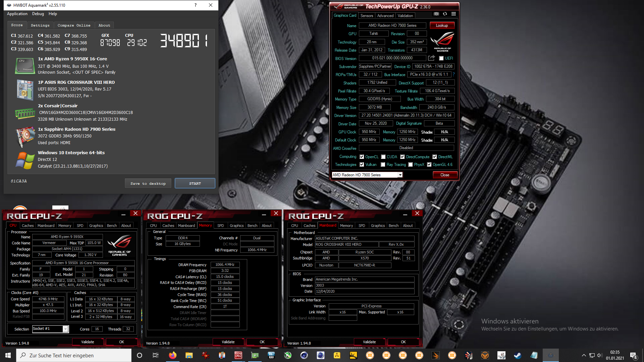The height and width of the screenshot is (362, 644).
Task: Toggle the Ray Tracing checkbox
Action: (383, 165)
